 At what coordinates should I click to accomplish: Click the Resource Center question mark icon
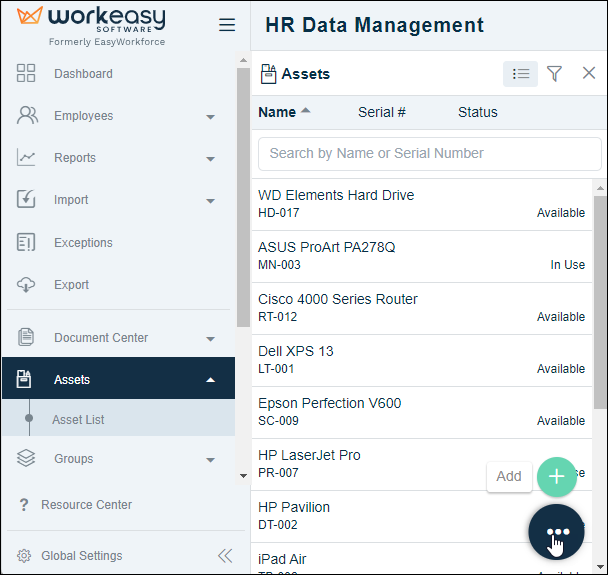point(24,505)
